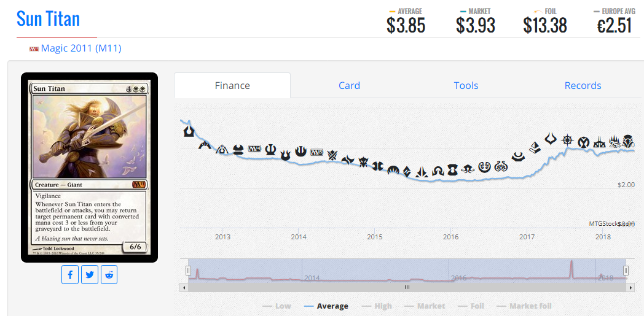Toggle the Low series in chart legend
The width and height of the screenshot is (644, 316).
click(x=277, y=306)
